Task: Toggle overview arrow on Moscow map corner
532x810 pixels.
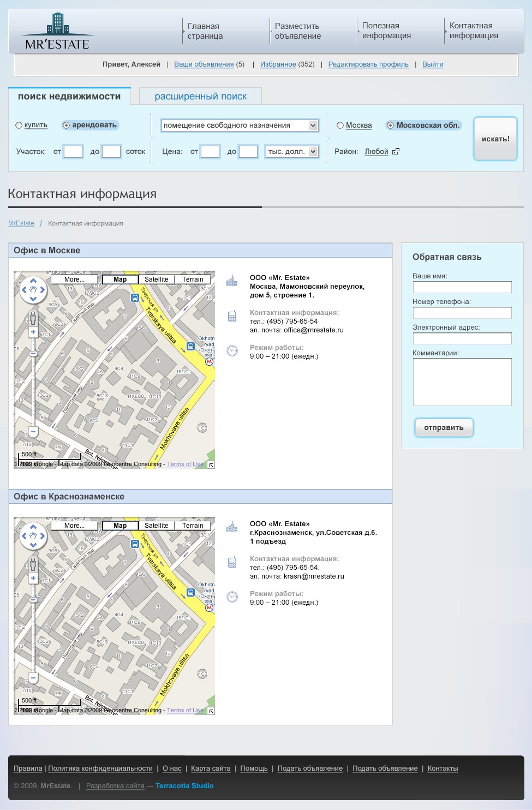Action: point(211,465)
